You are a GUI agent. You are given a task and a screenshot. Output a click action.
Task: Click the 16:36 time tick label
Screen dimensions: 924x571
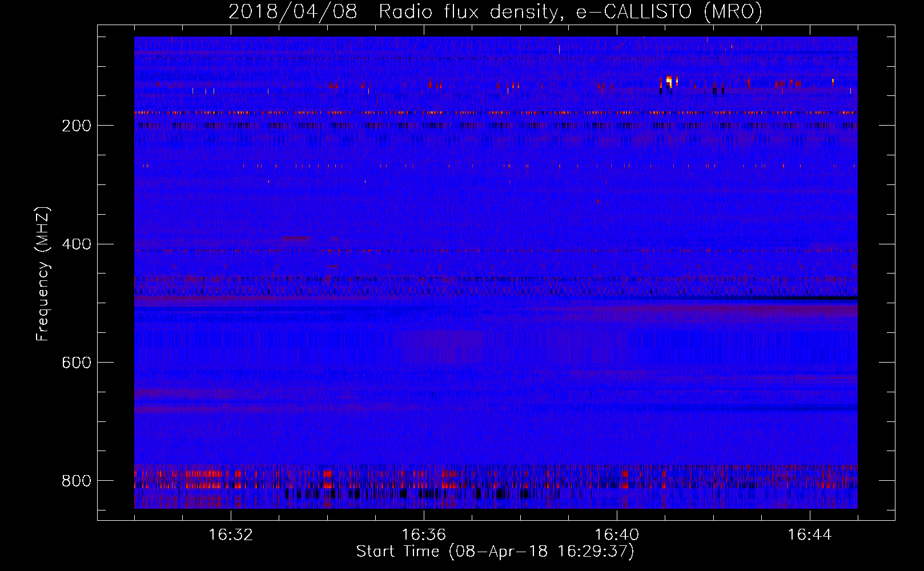424,535
